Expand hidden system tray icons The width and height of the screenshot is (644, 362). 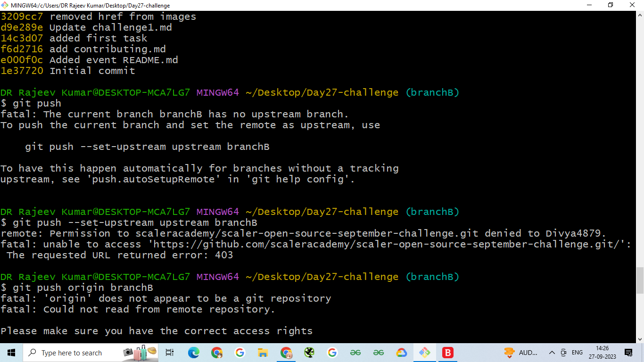552,353
